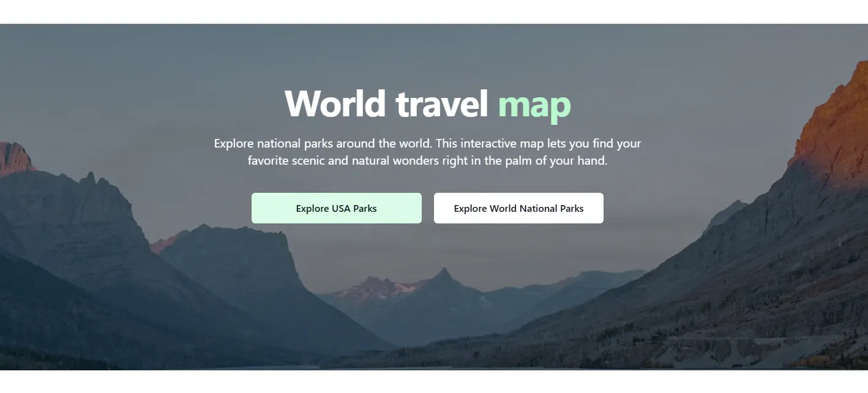Select Explore World National Parks button
This screenshot has height=393, width=868.
(x=518, y=208)
